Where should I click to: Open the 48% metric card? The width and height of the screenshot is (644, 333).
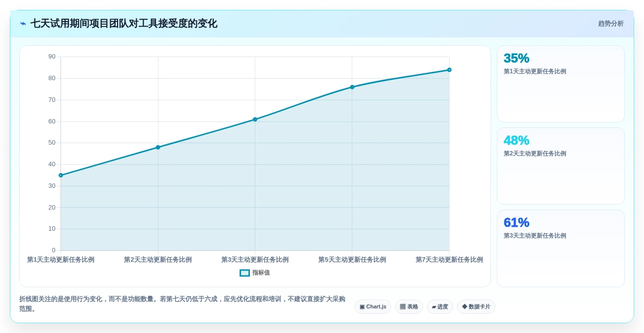pos(561,166)
